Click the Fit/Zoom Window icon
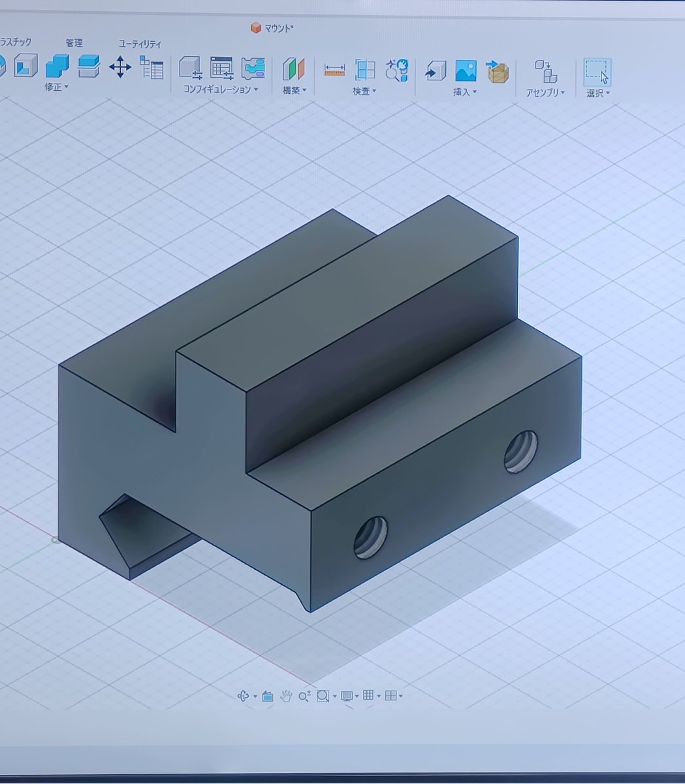 (323, 696)
